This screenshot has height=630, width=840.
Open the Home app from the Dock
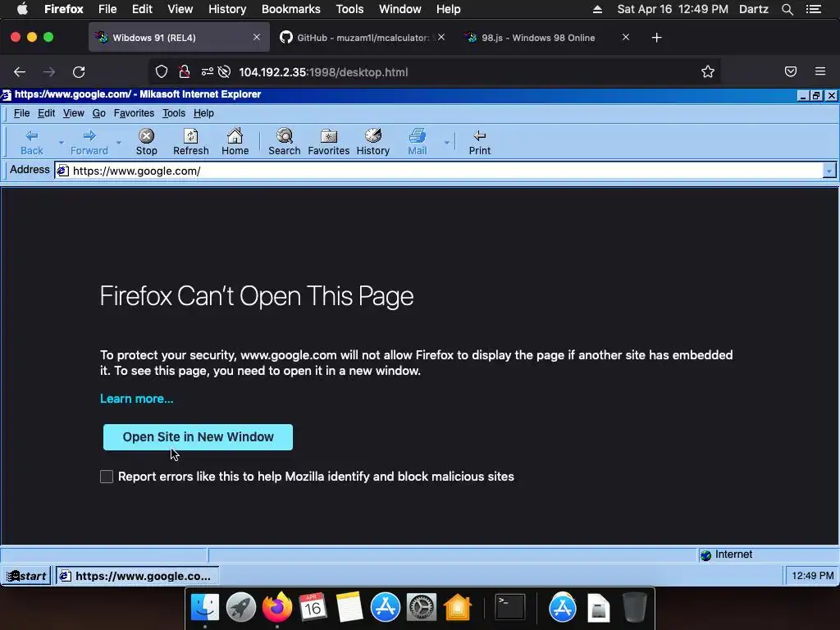[x=457, y=608]
